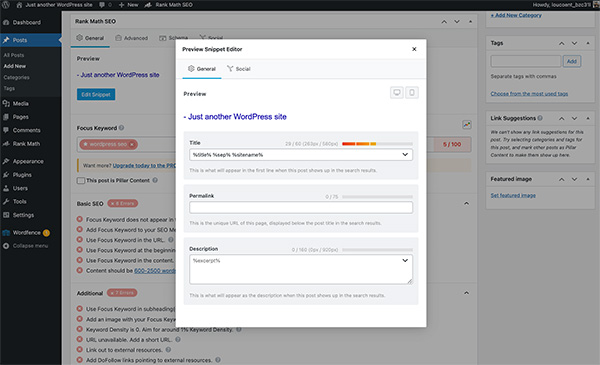Click Upgrade today to the PRO link
Screen dimensions: 600x365
[x=144, y=166]
